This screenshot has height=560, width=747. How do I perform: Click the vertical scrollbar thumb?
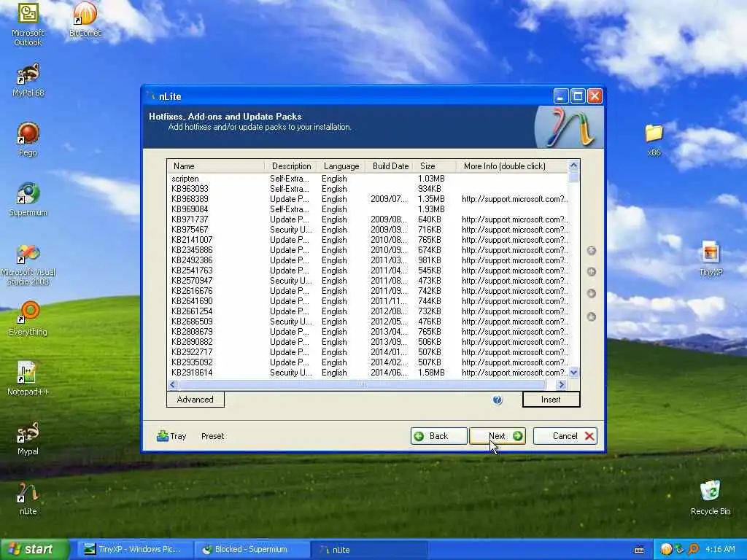point(573,176)
